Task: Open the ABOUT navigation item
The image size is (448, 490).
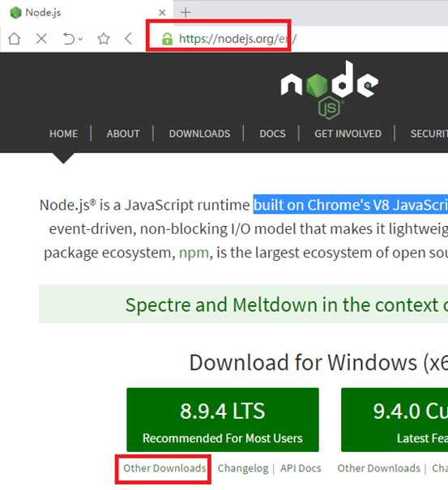Action: click(123, 134)
